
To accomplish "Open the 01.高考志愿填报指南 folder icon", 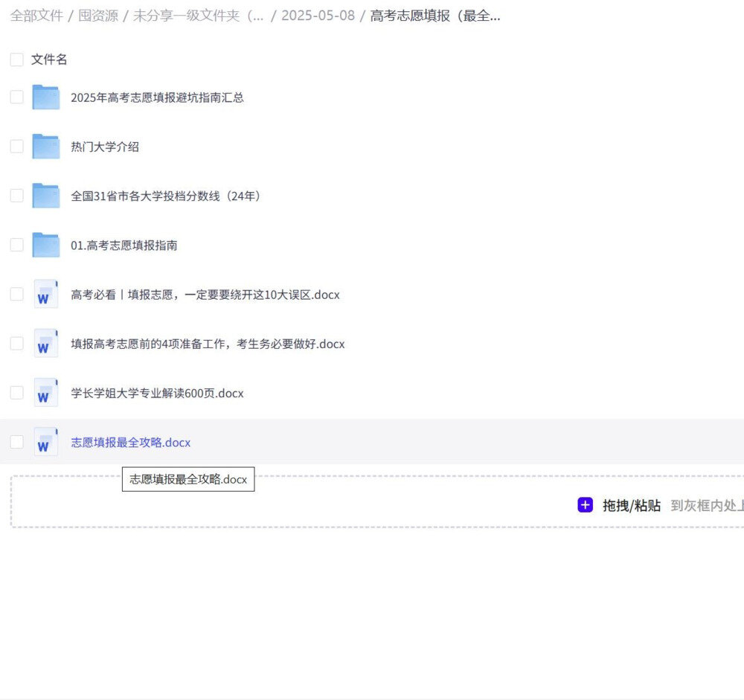I will (45, 245).
